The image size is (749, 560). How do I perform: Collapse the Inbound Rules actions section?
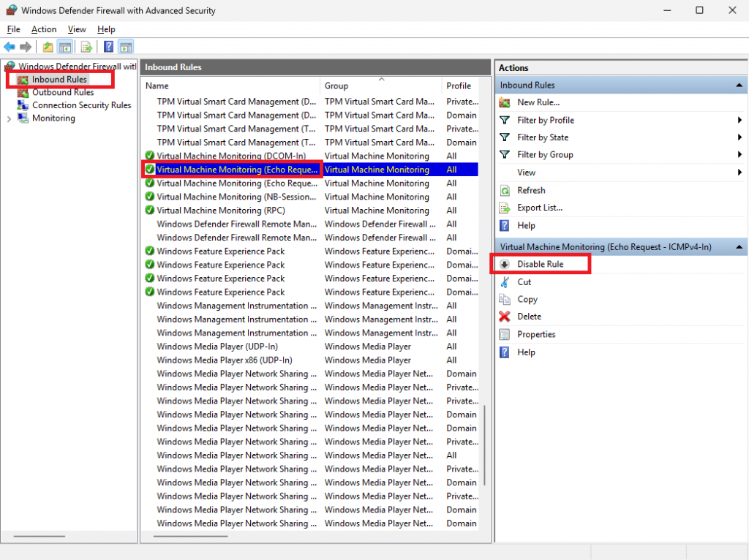[x=739, y=85]
